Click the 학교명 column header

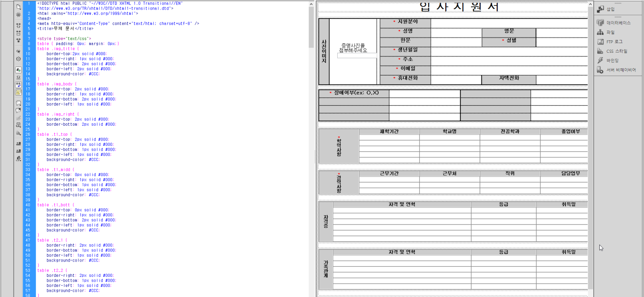pyautogui.click(x=450, y=131)
